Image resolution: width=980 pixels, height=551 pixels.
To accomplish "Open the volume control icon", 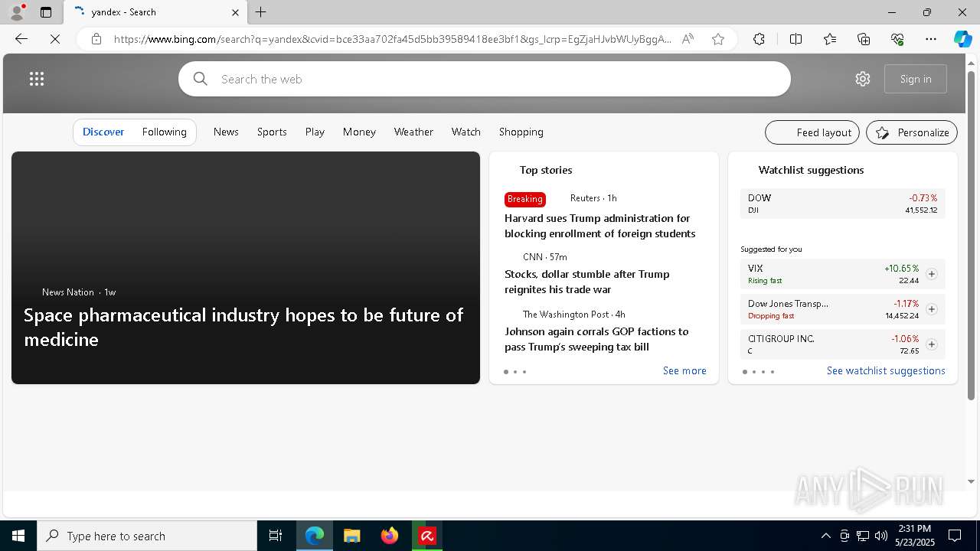I will pos(881,536).
